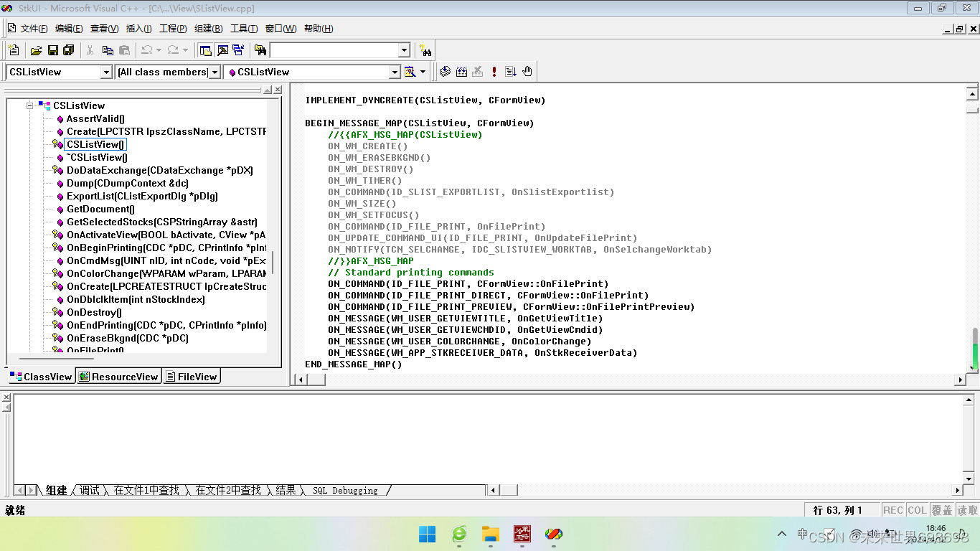Toggle the Output window icon
This screenshot has width=980, height=551.
(x=222, y=50)
